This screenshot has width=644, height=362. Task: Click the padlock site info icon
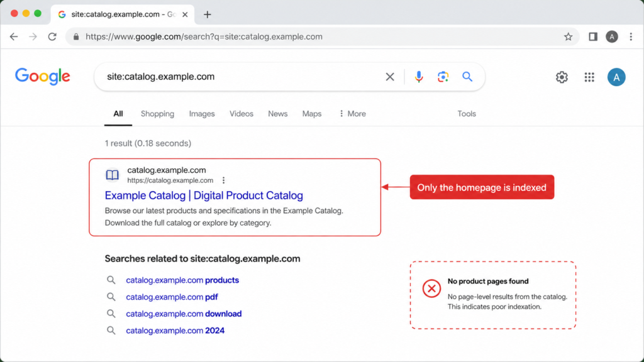click(x=76, y=37)
